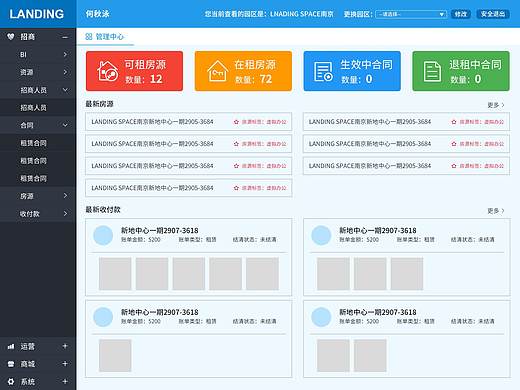Collapse the 招商 section with minus icon
The image size is (520, 390).
pos(65,37)
